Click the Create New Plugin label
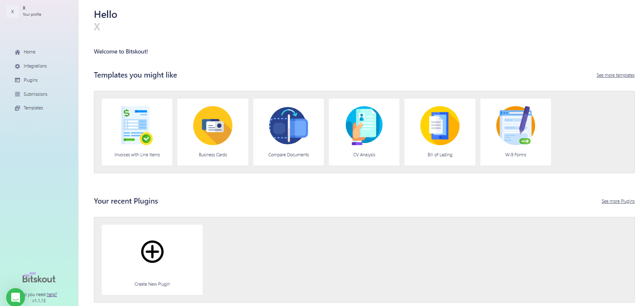Viewport: 644px width, 306px height. click(x=152, y=284)
